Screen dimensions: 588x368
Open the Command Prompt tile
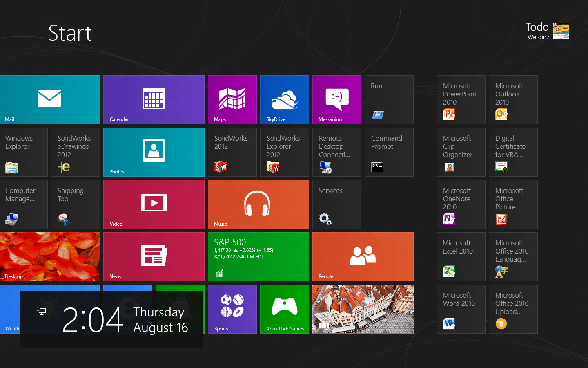click(389, 152)
